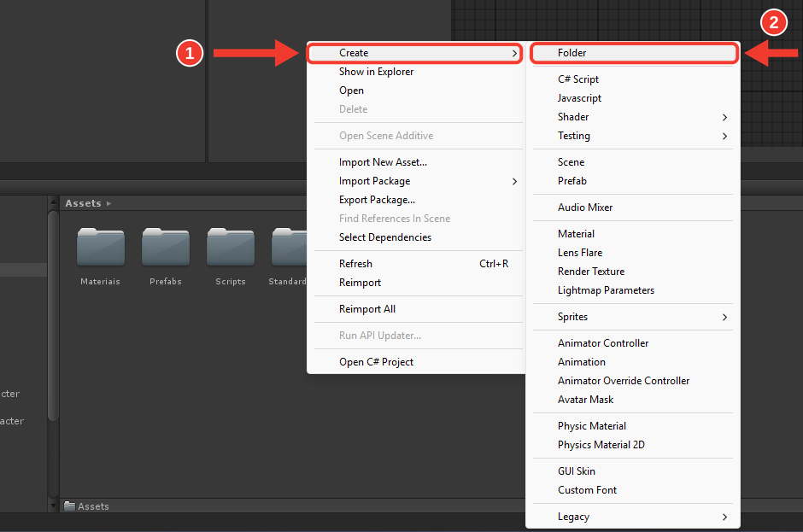Select GUI Skin
This screenshot has width=803, height=532.
634,471
